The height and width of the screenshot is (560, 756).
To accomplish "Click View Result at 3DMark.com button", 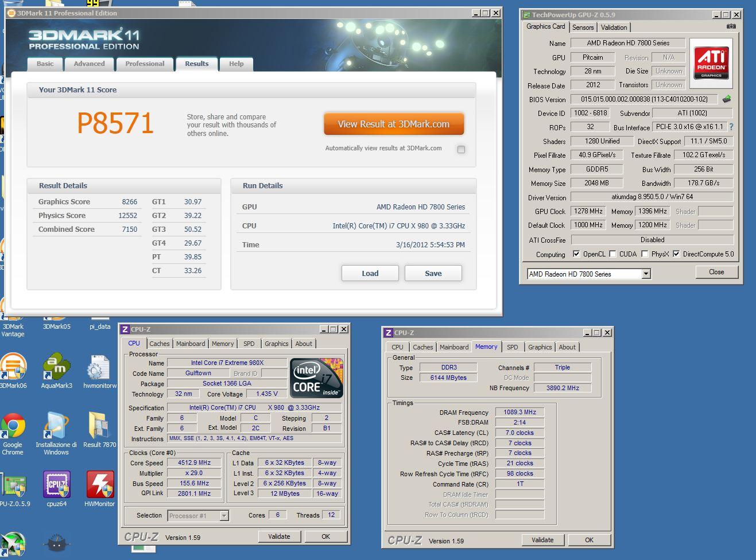I will pos(394,124).
